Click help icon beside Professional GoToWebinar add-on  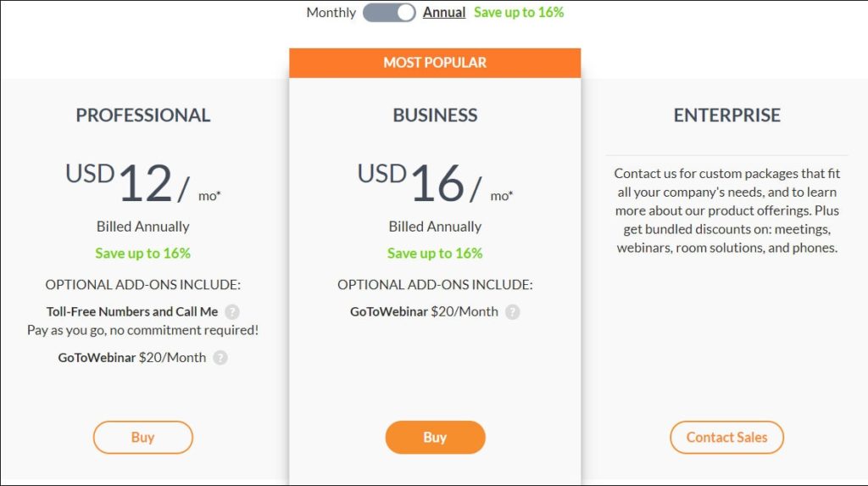click(x=220, y=358)
